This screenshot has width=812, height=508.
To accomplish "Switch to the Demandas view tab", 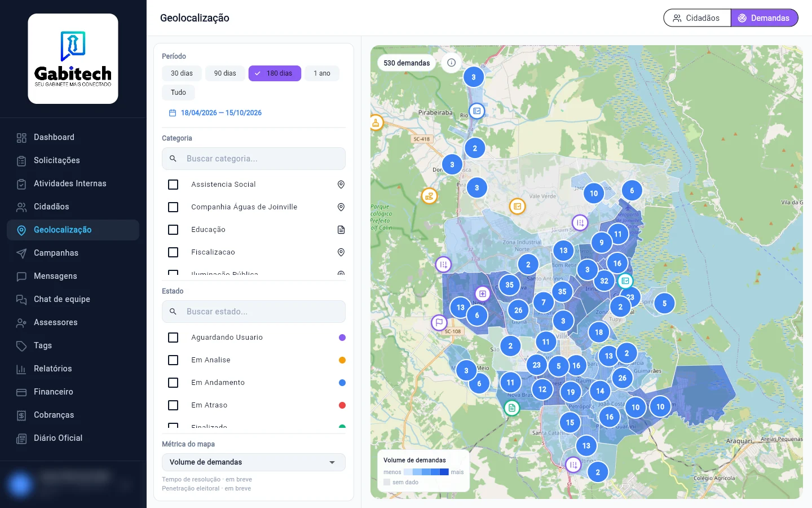I will [765, 18].
